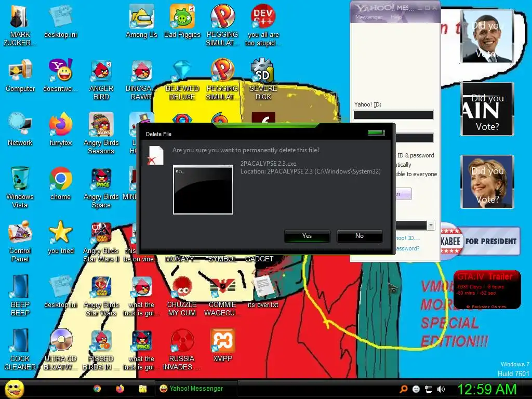This screenshot has height=399, width=532.
Task: Click the McCain 'Did you Vote?' gadget
Action: [x=487, y=109]
